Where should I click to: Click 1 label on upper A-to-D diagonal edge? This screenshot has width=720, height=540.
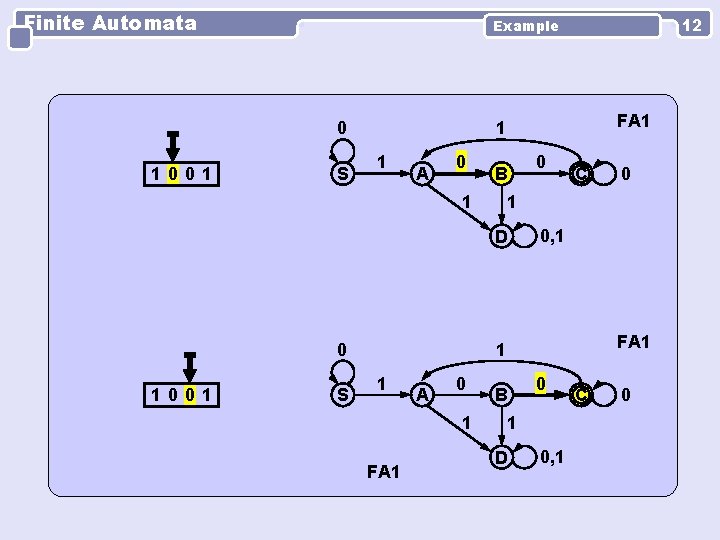[x=467, y=202]
